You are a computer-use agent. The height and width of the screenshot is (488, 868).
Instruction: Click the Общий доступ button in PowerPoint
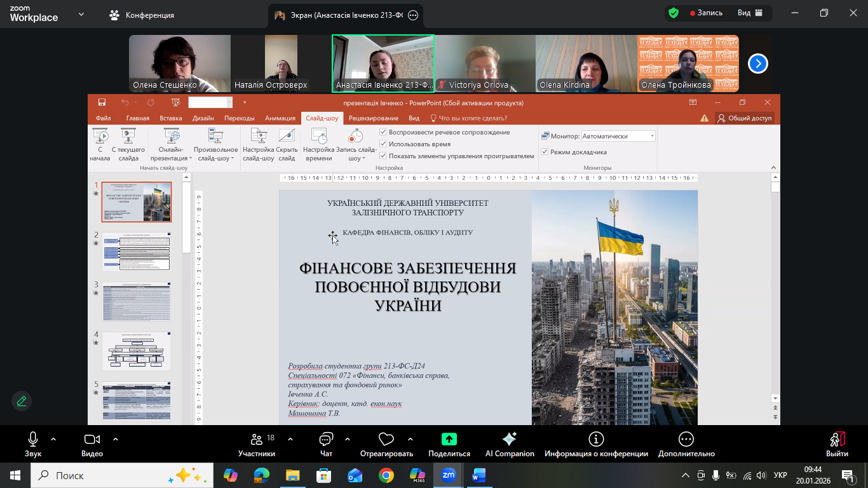[x=745, y=118]
